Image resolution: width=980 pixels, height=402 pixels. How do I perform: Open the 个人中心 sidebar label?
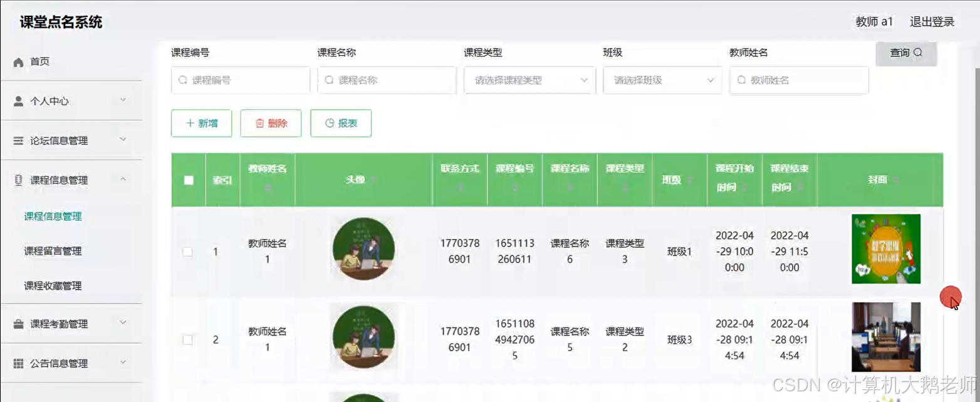(x=50, y=101)
